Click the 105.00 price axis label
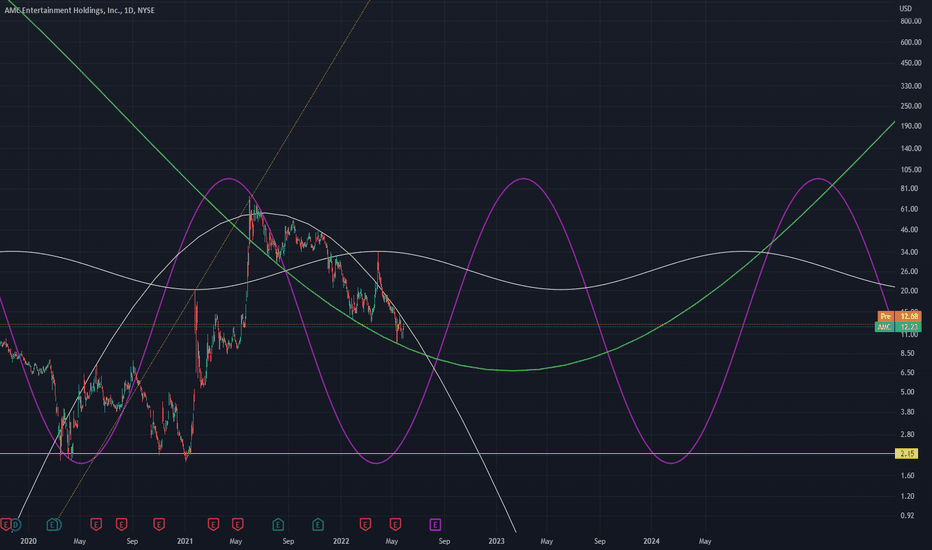Viewport: 932px width, 550px height. click(x=911, y=170)
